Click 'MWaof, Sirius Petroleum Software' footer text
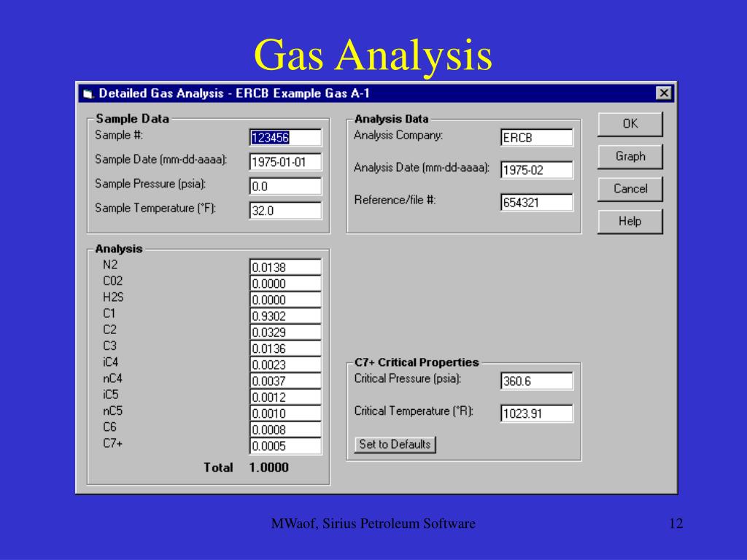747x560 pixels. pos(373,524)
